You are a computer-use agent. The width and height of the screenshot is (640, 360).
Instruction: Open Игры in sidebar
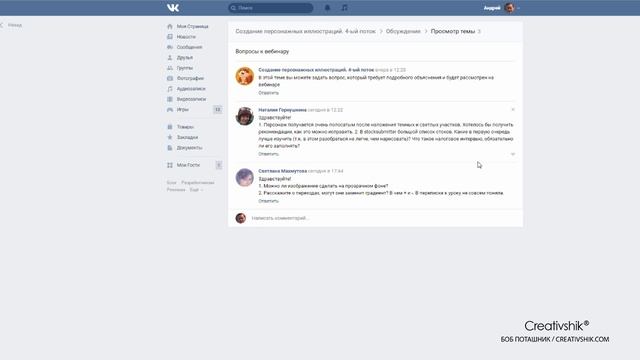coord(182,110)
